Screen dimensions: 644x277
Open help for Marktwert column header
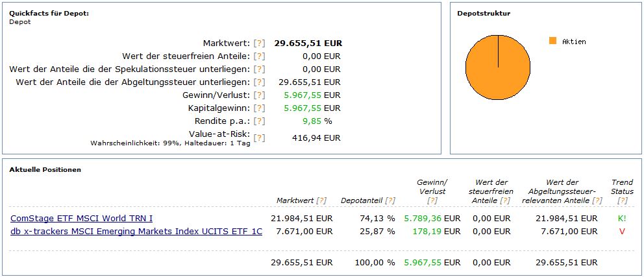coord(321,201)
